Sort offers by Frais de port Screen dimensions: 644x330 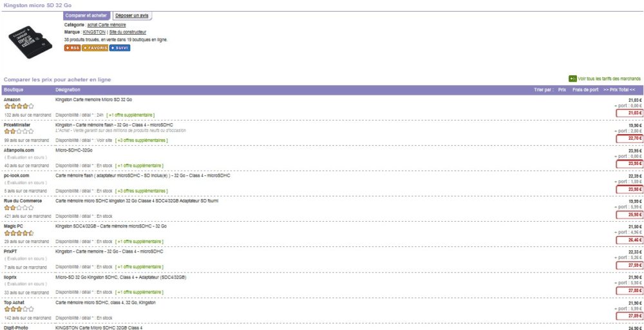click(x=585, y=90)
